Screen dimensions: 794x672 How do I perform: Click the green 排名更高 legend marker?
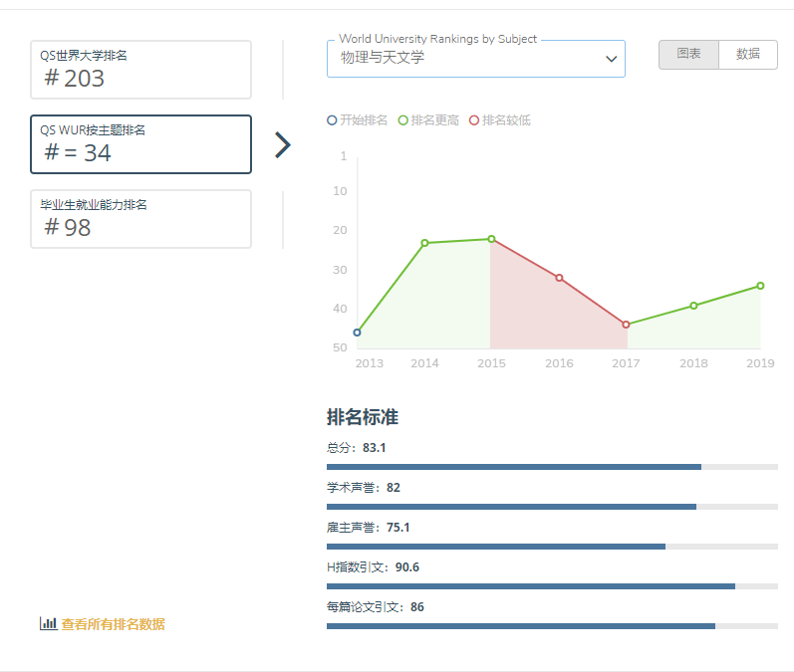pyautogui.click(x=403, y=120)
